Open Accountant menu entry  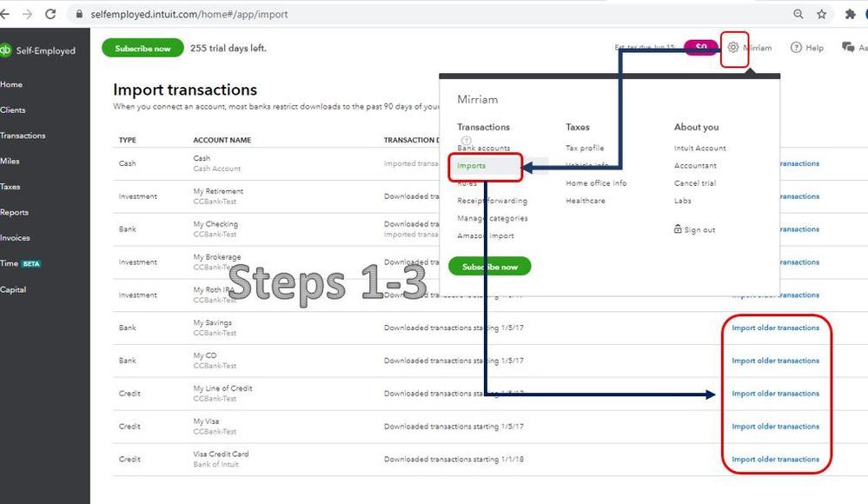point(695,166)
